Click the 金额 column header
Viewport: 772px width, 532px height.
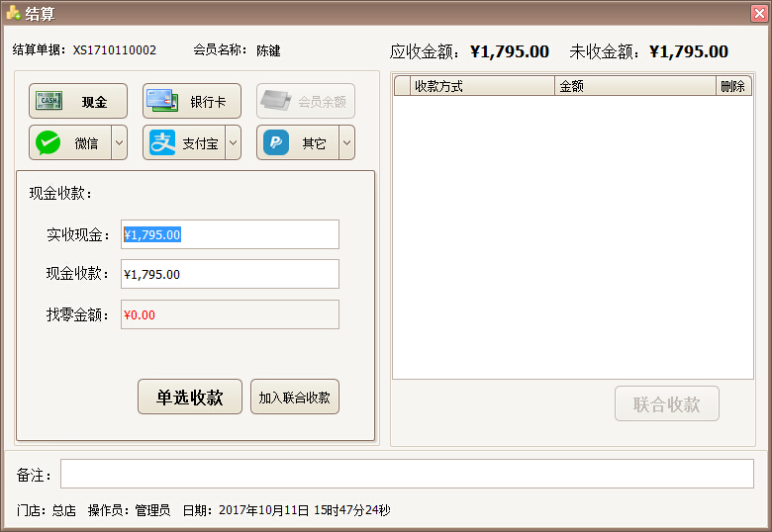(x=635, y=86)
